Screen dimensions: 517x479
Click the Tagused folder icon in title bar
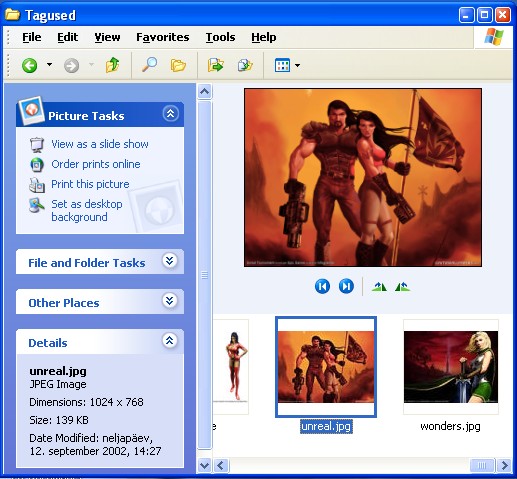(x=12, y=15)
